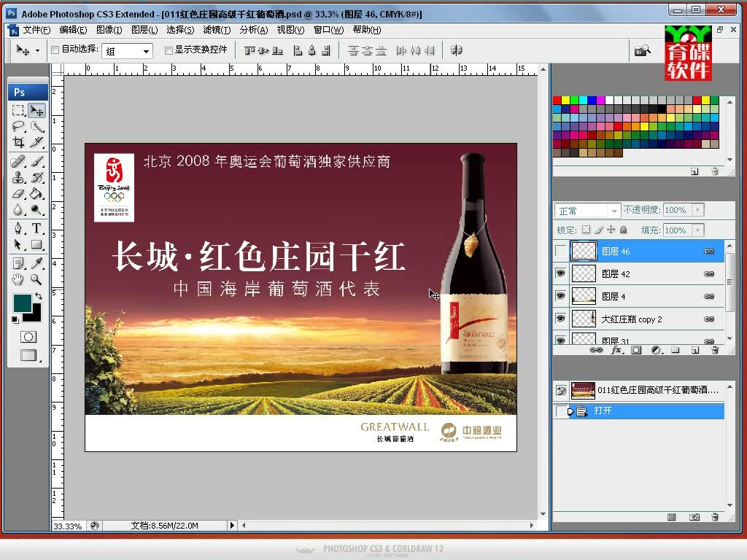Select the Move tool in toolbox

36,111
